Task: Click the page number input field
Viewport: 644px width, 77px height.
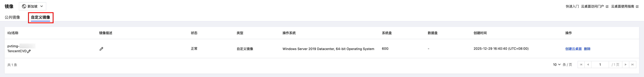Action: pyautogui.click(x=600, y=65)
